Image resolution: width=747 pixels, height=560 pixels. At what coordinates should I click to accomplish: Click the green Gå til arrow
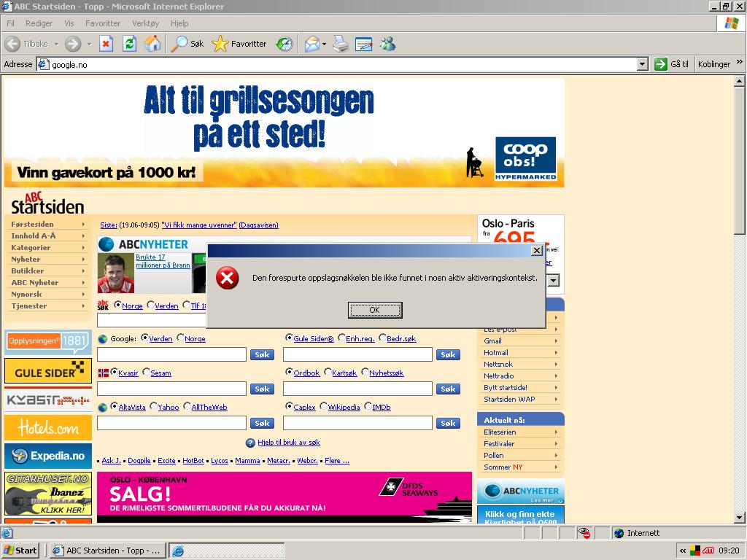[661, 64]
